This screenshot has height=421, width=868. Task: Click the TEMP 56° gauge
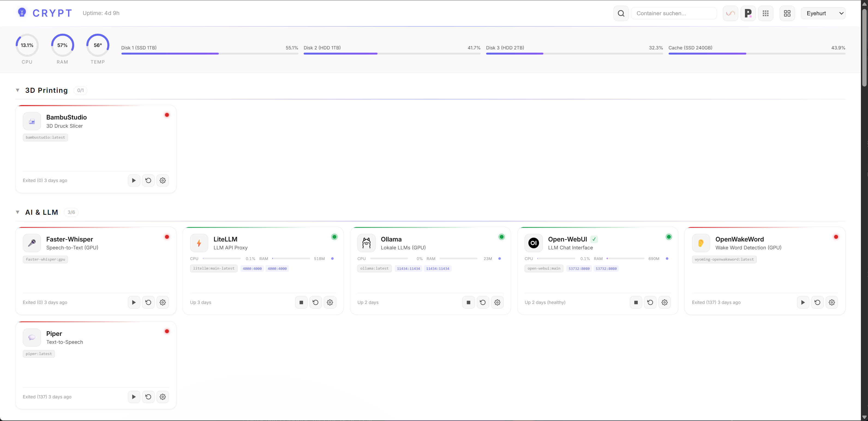(x=98, y=45)
